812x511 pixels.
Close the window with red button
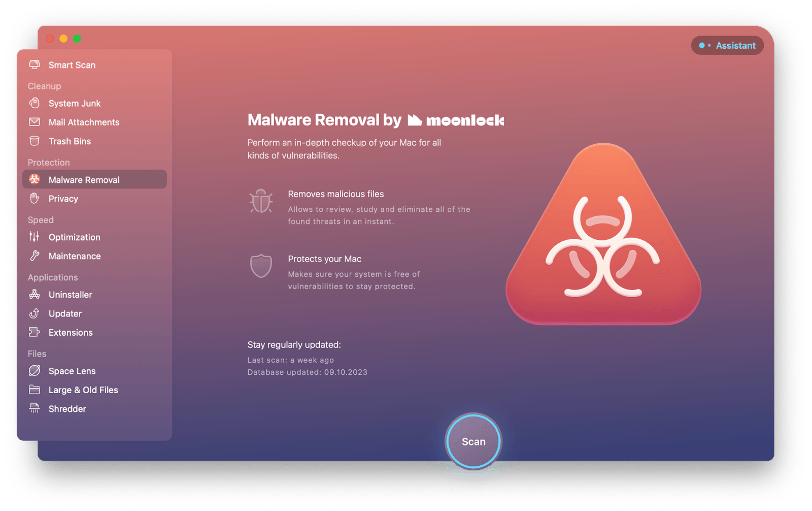pos(50,39)
